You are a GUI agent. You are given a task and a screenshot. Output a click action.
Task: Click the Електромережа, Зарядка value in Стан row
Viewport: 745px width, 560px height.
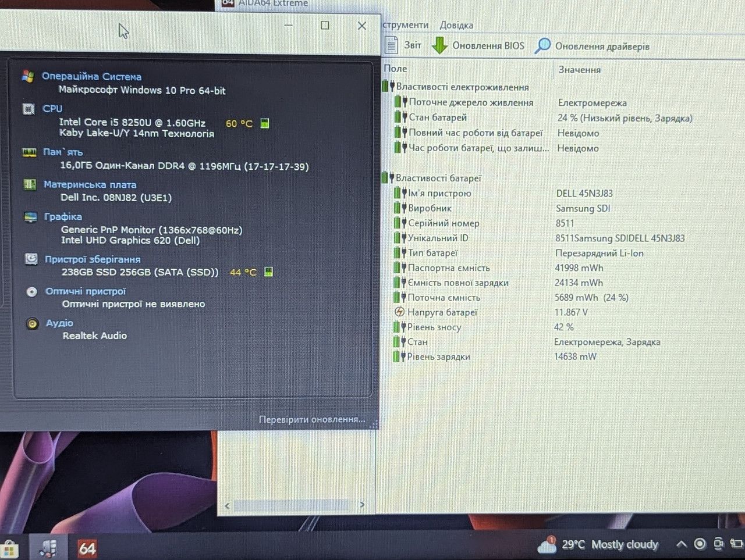(x=607, y=342)
